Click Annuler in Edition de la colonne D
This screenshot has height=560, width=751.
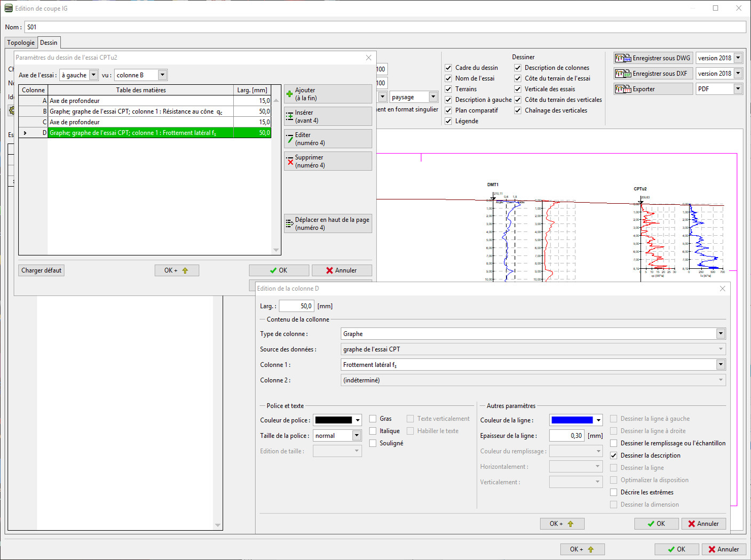click(x=703, y=524)
